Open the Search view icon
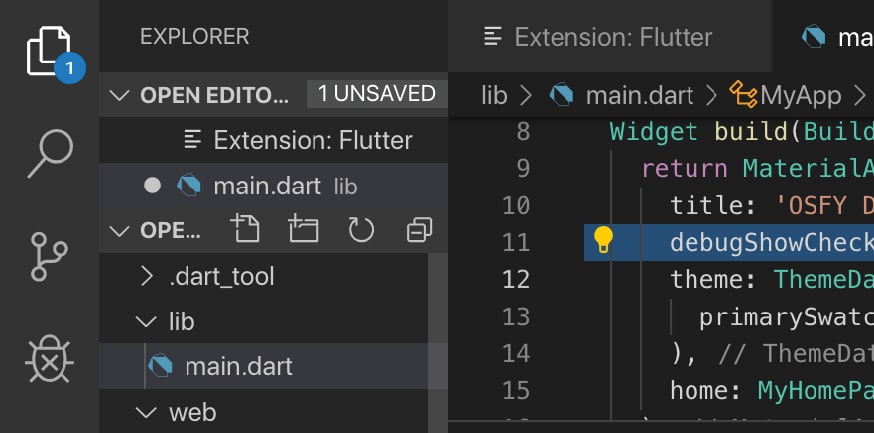The width and height of the screenshot is (874, 433). [x=49, y=153]
